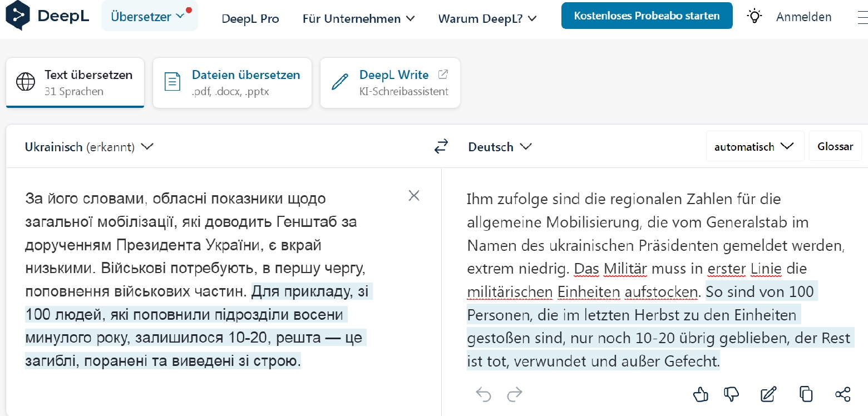Open target language Deutsch dropdown

(500, 147)
